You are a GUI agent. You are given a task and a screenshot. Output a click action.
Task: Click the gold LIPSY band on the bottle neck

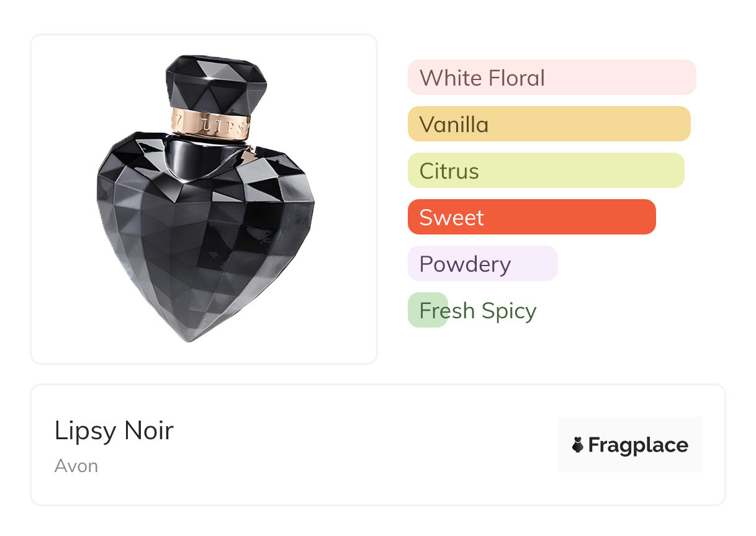(211, 123)
